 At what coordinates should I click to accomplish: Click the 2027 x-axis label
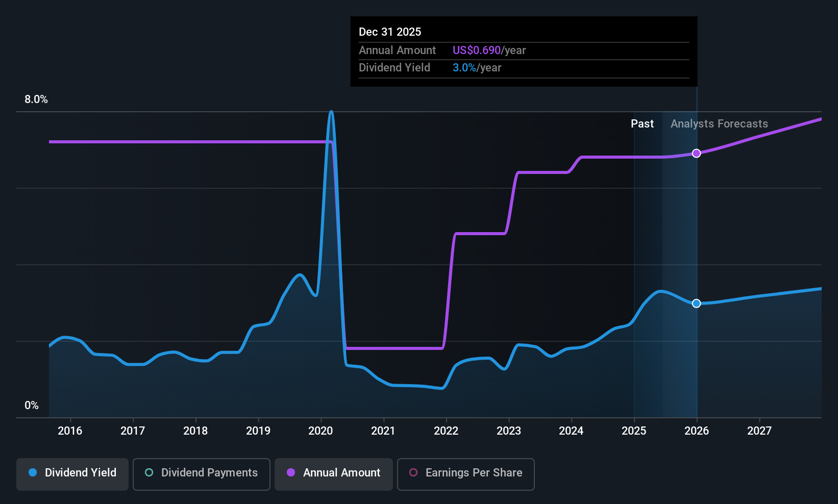[x=759, y=431]
